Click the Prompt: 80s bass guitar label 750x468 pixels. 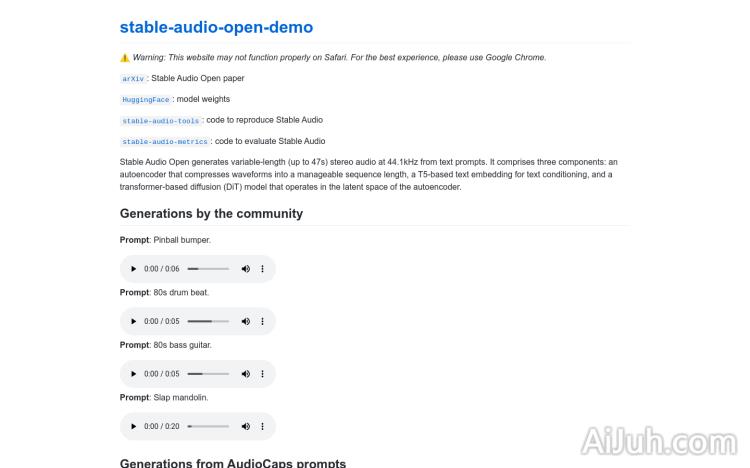tap(165, 345)
